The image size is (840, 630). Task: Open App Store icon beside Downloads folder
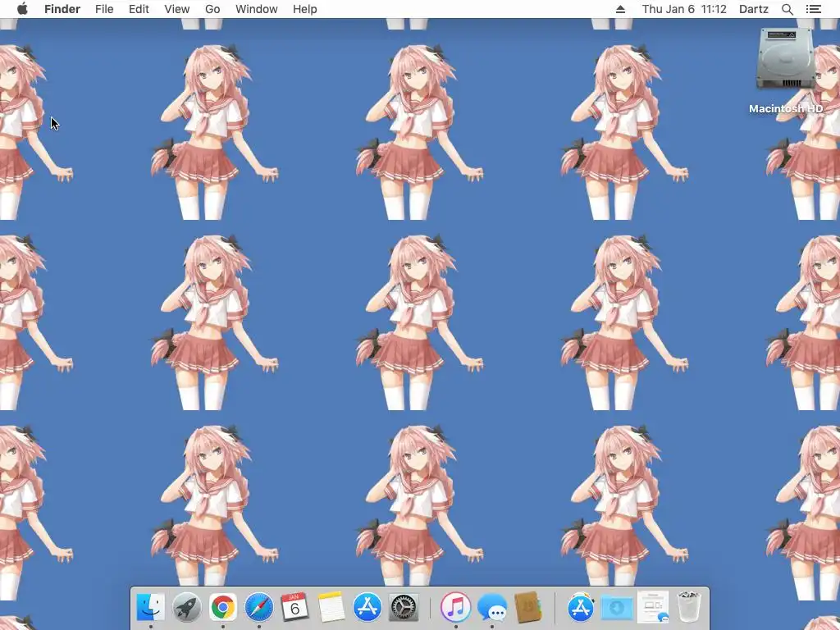tap(581, 608)
